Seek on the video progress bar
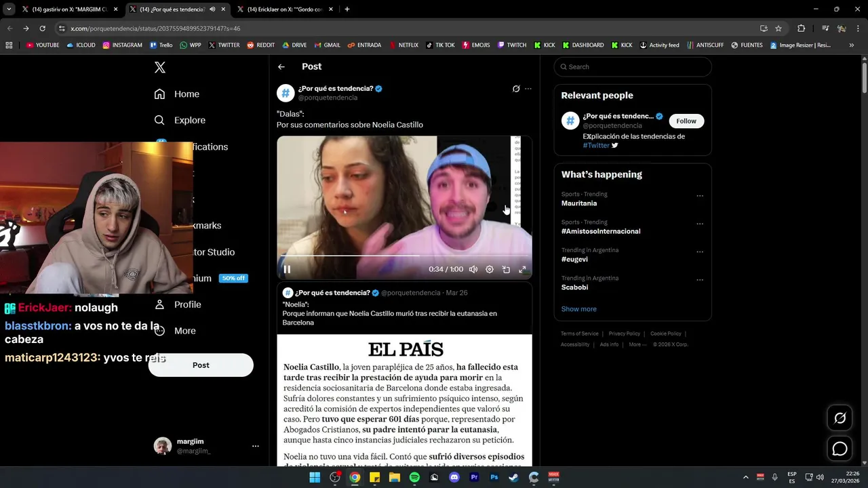Screen dimensions: 868x488 click(x=404, y=256)
